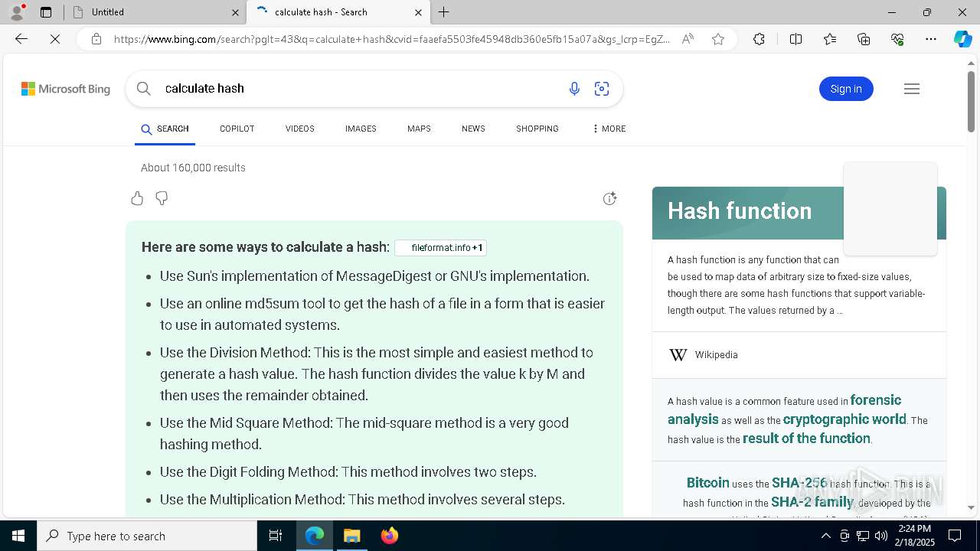
Task: Click result of the function link
Action: click(x=806, y=439)
